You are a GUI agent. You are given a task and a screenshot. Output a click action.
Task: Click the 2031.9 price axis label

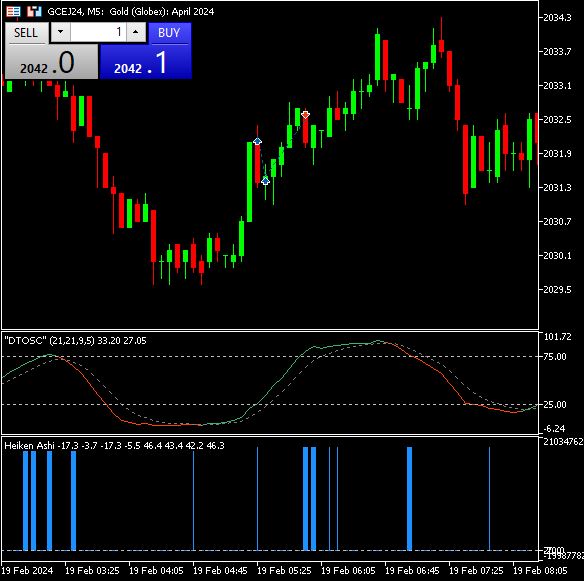[557, 153]
